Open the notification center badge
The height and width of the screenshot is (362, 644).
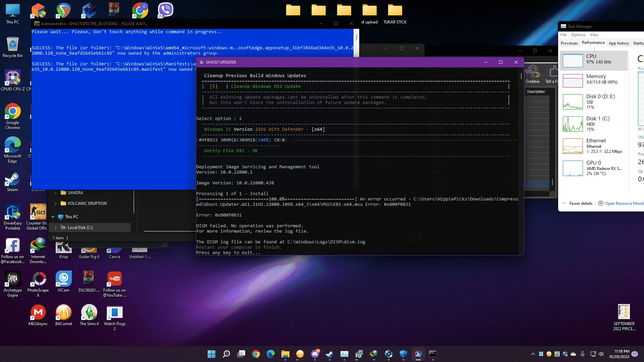(635, 354)
